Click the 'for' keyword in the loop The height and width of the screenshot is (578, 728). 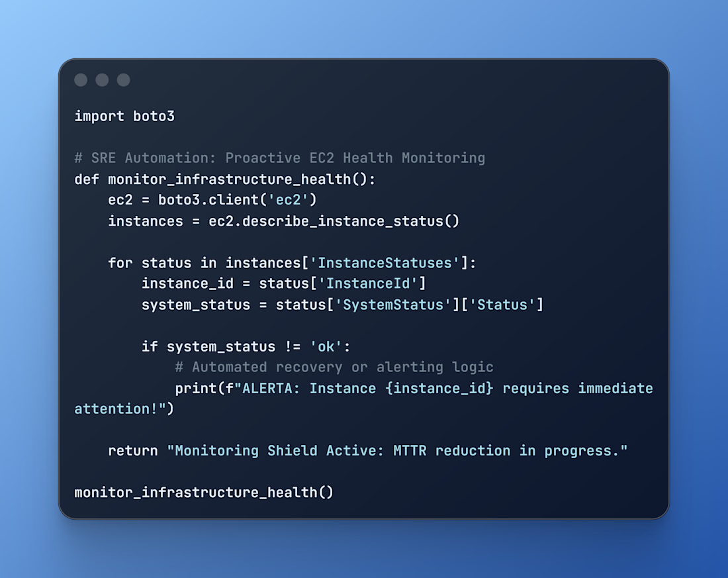point(120,263)
